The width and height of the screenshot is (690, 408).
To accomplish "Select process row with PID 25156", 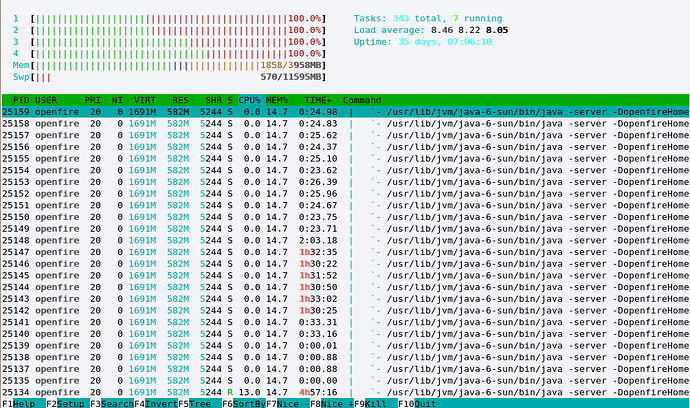I will [x=345, y=147].
